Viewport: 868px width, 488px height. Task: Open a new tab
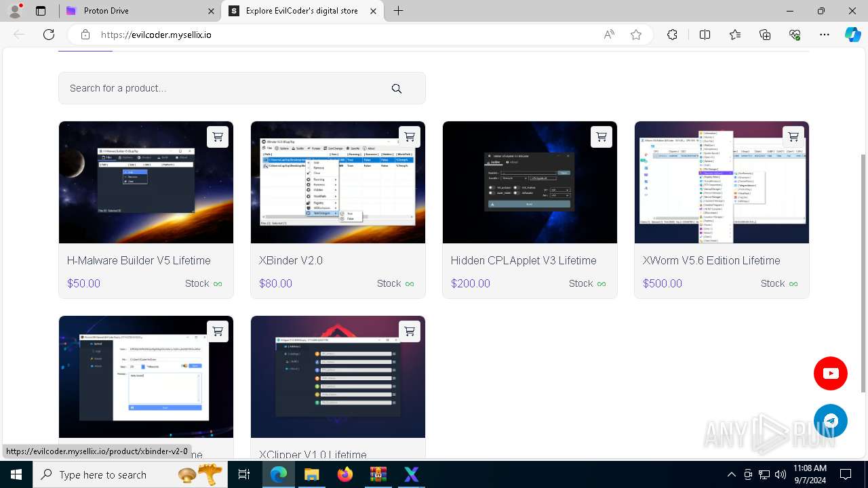point(399,11)
